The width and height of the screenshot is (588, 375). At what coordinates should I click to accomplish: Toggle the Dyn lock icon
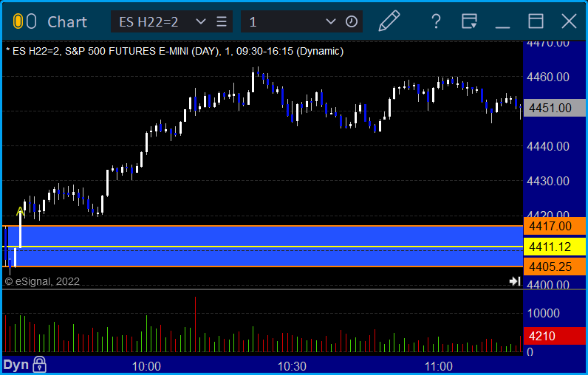point(39,364)
